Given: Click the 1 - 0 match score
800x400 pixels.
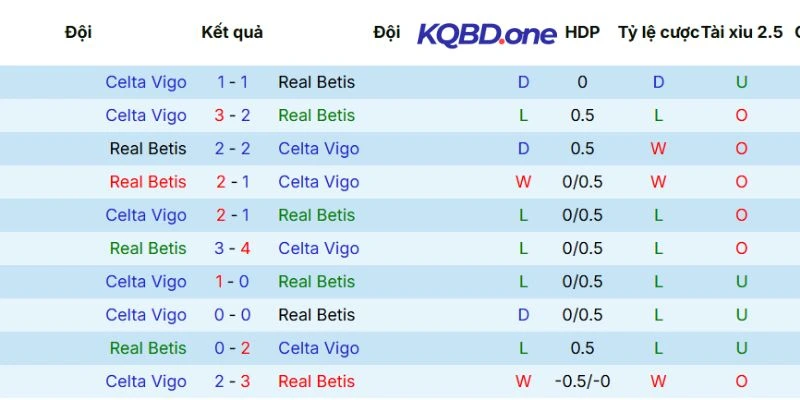Looking at the screenshot, I should pos(232,281).
